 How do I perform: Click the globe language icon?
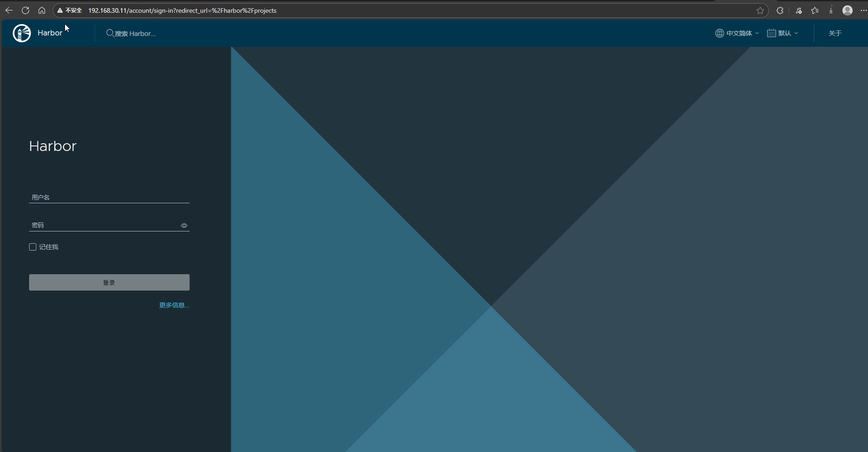(720, 33)
